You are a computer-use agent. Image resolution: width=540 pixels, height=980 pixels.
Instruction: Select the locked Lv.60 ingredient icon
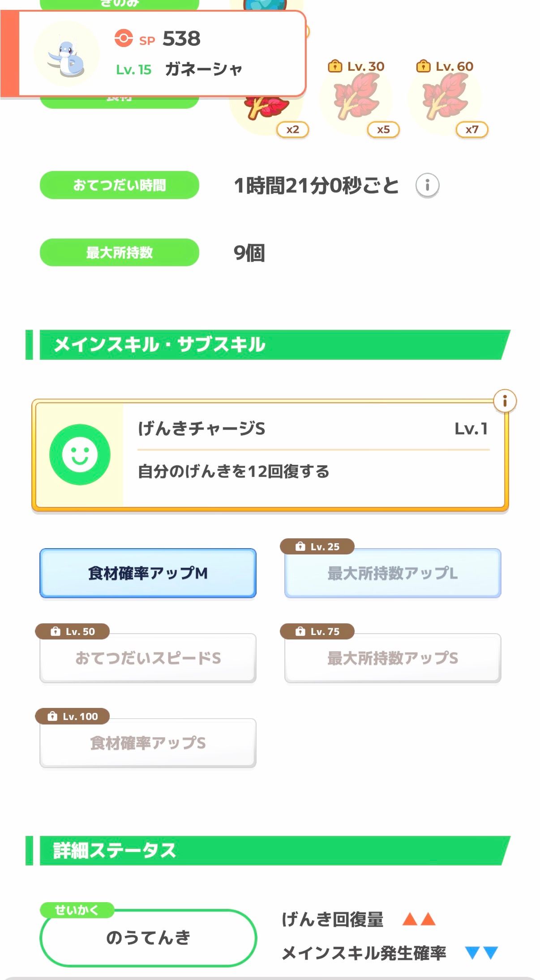pos(445,98)
